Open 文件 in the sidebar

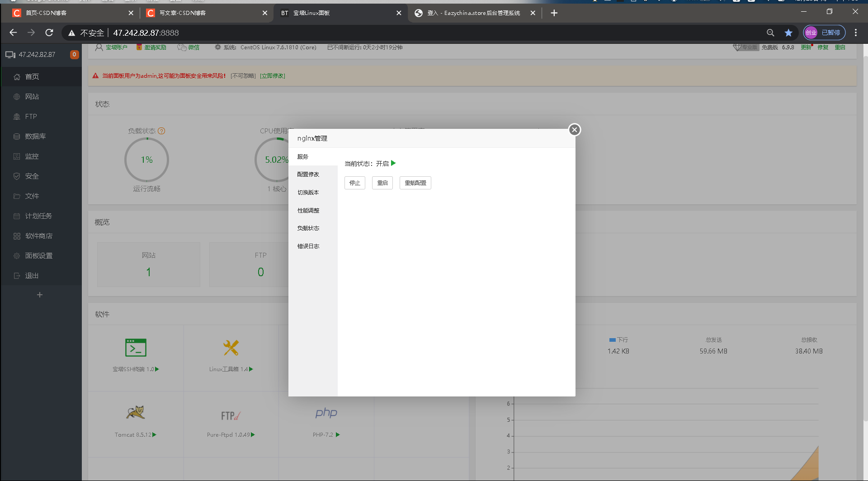coord(41,196)
